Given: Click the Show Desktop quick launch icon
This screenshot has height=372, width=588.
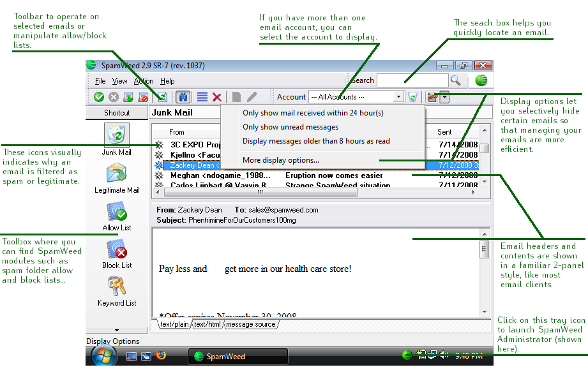Looking at the screenshot, I should click(x=132, y=356).
